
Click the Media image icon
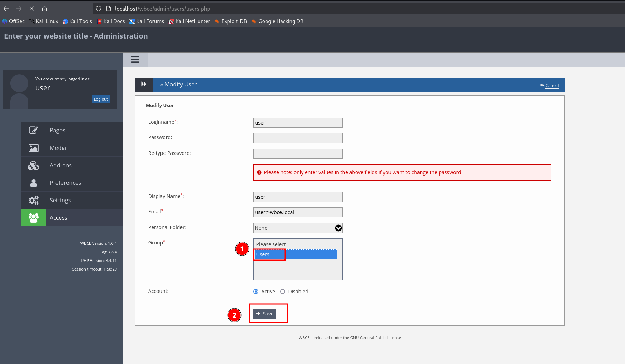tap(34, 148)
